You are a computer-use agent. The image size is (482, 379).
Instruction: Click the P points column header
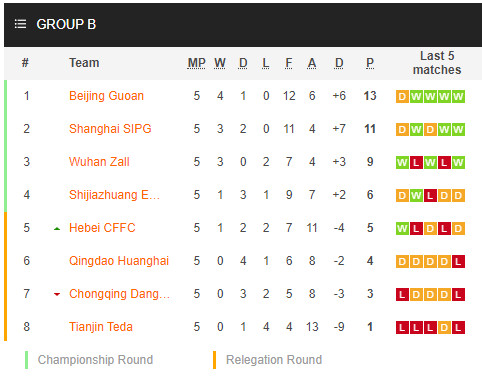[x=370, y=63]
